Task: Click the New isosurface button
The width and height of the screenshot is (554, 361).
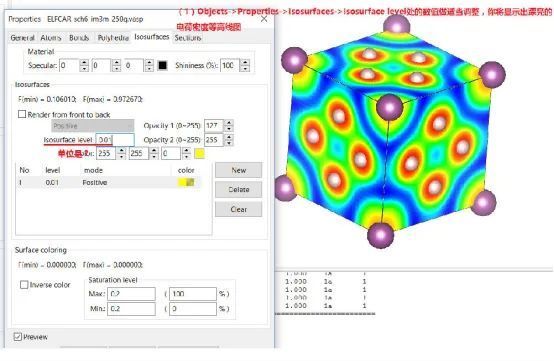Action: click(238, 170)
